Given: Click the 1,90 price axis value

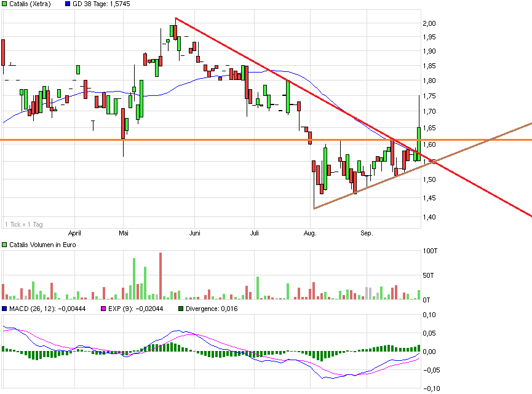Looking at the screenshot, I should pos(429,51).
